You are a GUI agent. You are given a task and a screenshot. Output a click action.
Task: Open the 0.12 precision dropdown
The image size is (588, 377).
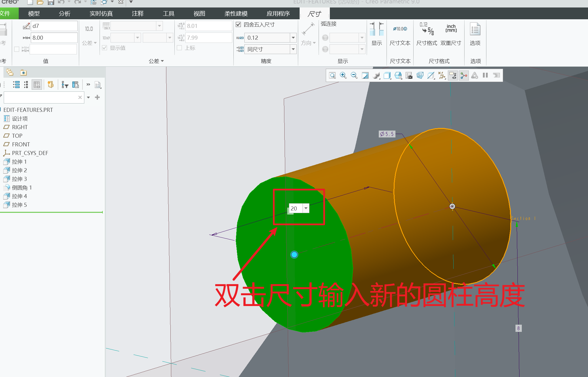tap(293, 38)
